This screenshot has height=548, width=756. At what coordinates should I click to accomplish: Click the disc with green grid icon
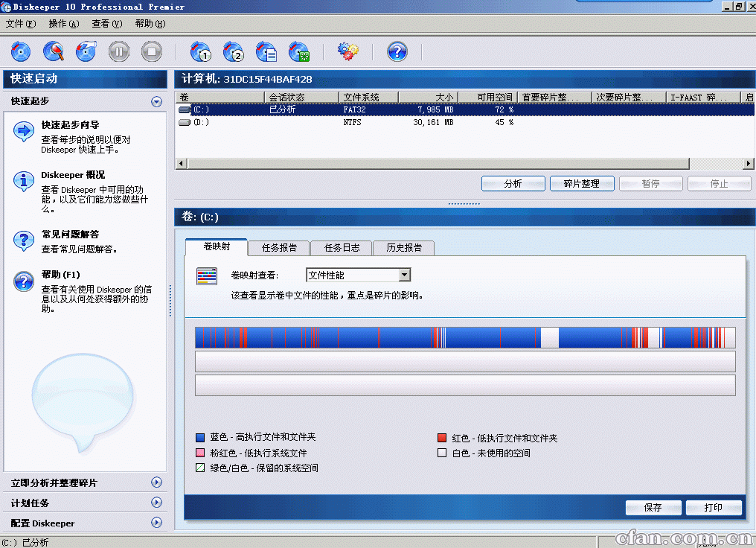[299, 51]
